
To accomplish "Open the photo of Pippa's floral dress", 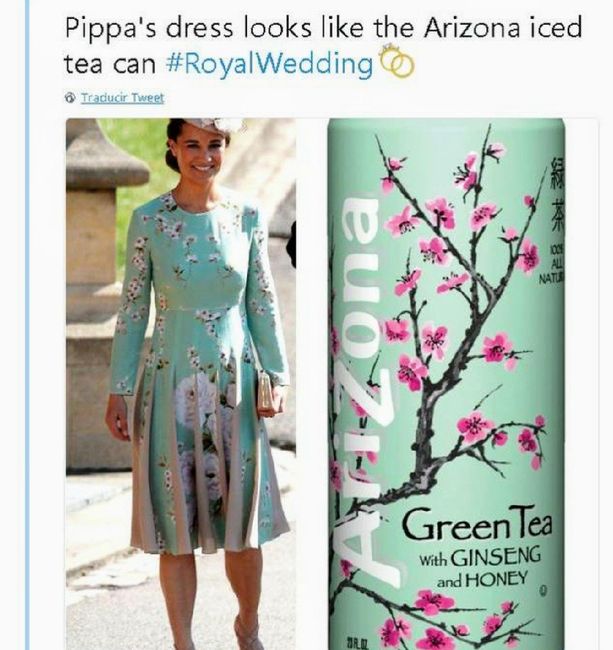I will [x=181, y=384].
